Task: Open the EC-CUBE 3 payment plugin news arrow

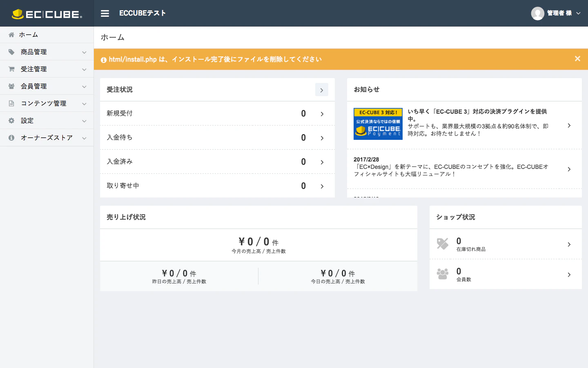Action: pyautogui.click(x=569, y=126)
